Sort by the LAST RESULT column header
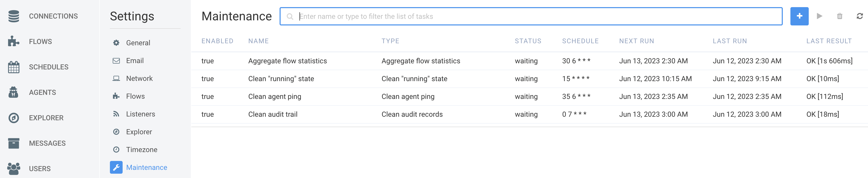The width and height of the screenshot is (868, 178). pos(829,41)
